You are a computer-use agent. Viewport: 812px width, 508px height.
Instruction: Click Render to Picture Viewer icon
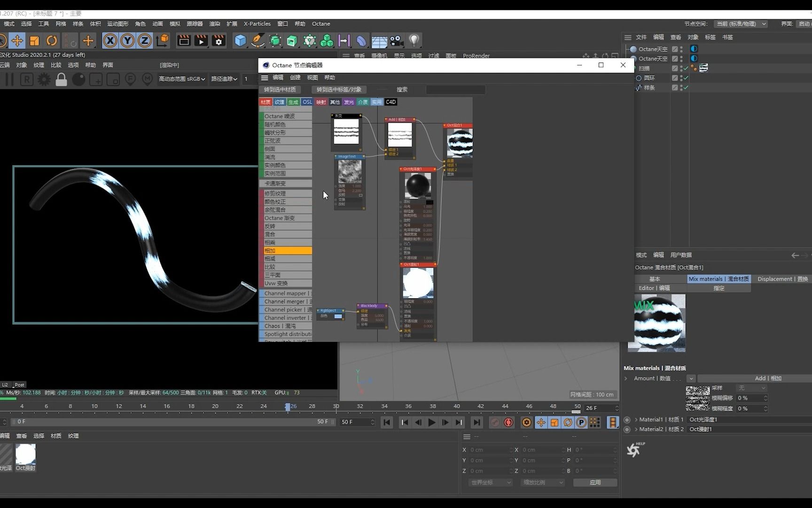tap(201, 41)
